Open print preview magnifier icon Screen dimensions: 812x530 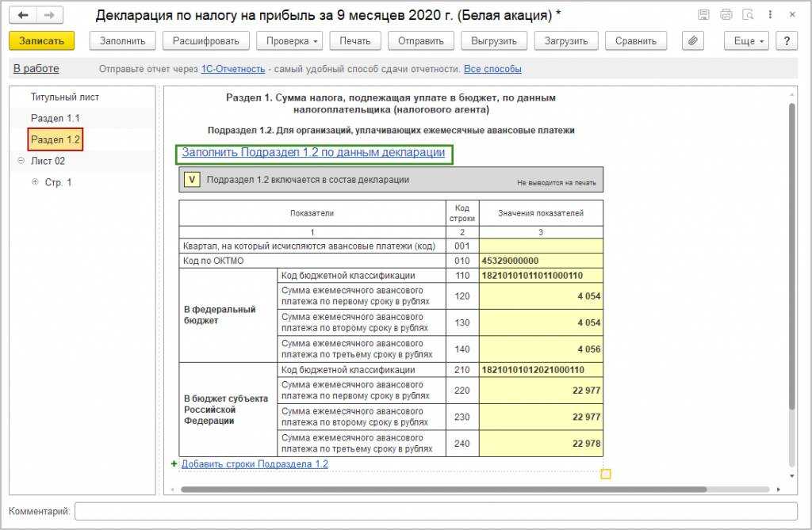pos(748,15)
